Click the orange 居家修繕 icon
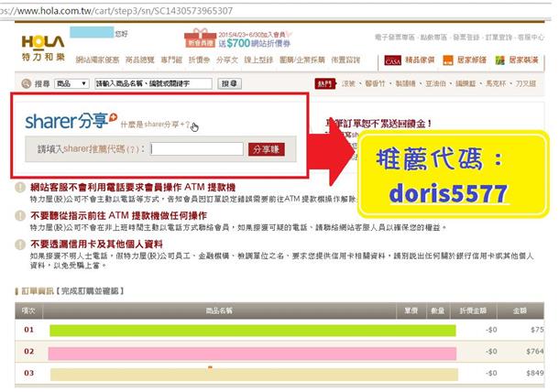 point(448,60)
